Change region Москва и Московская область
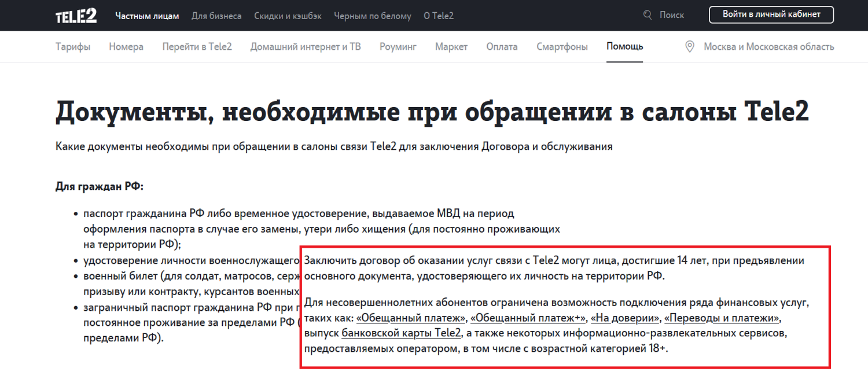 (x=768, y=47)
